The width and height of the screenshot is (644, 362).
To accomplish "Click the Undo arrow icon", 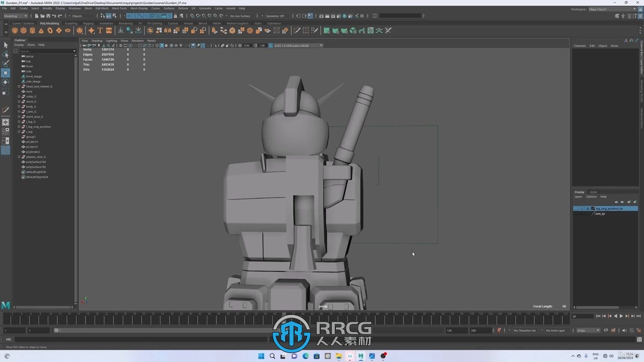I will click(x=54, y=16).
